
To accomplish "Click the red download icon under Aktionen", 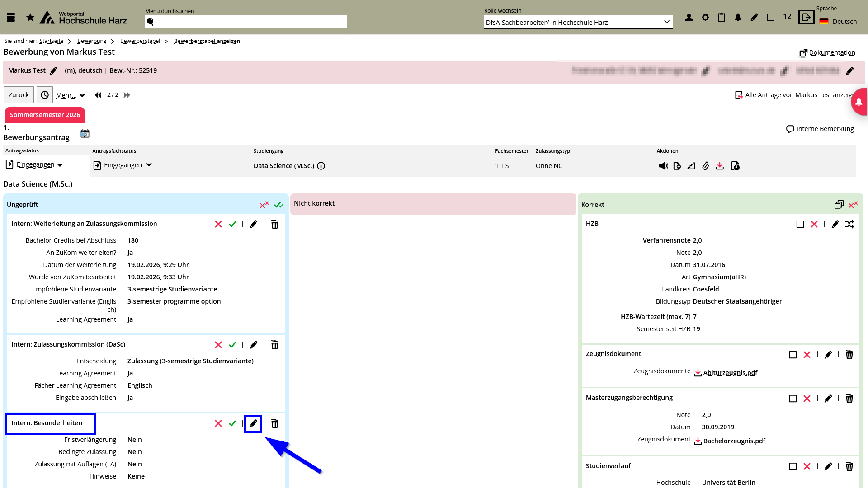I will pos(720,166).
